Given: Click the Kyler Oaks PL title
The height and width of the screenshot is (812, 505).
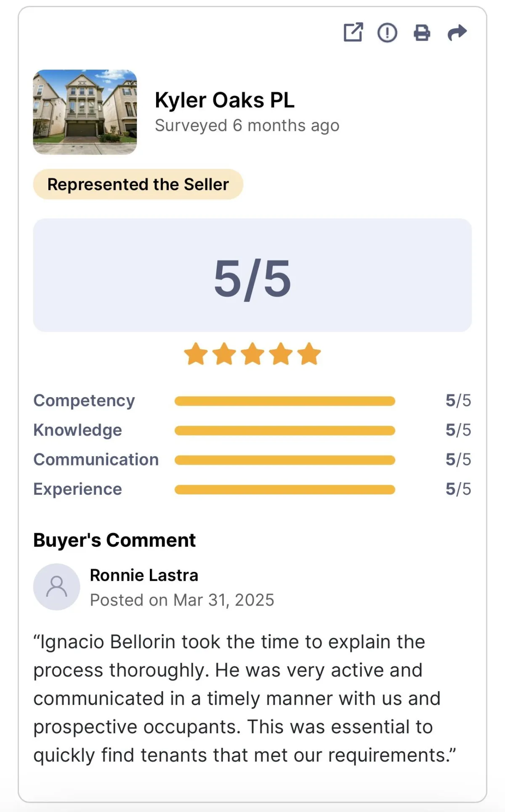Looking at the screenshot, I should coord(225,100).
